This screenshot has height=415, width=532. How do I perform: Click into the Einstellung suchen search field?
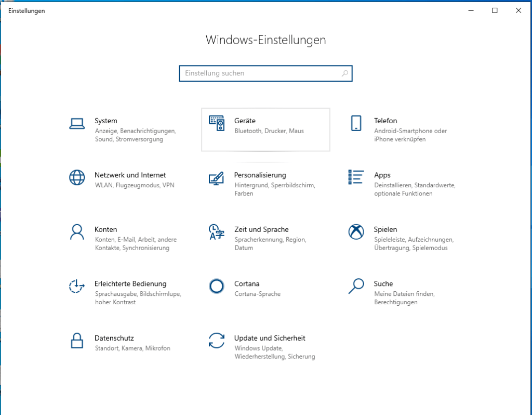point(260,73)
